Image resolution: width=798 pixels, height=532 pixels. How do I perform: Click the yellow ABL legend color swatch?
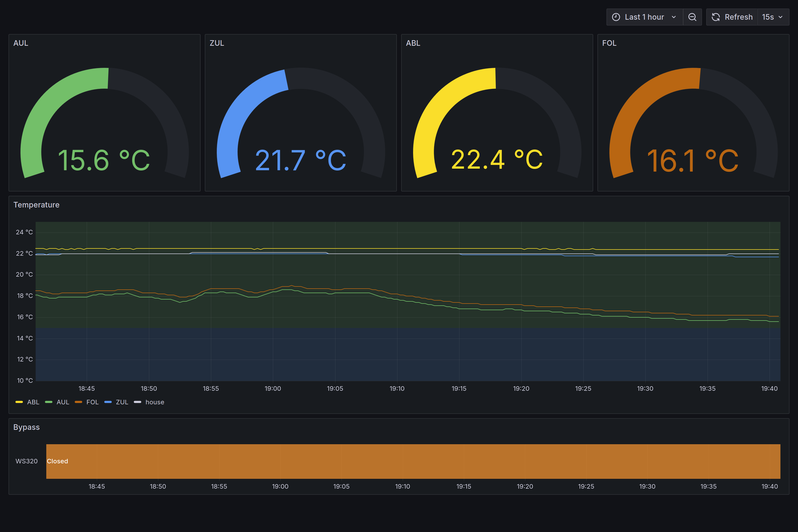pyautogui.click(x=19, y=402)
